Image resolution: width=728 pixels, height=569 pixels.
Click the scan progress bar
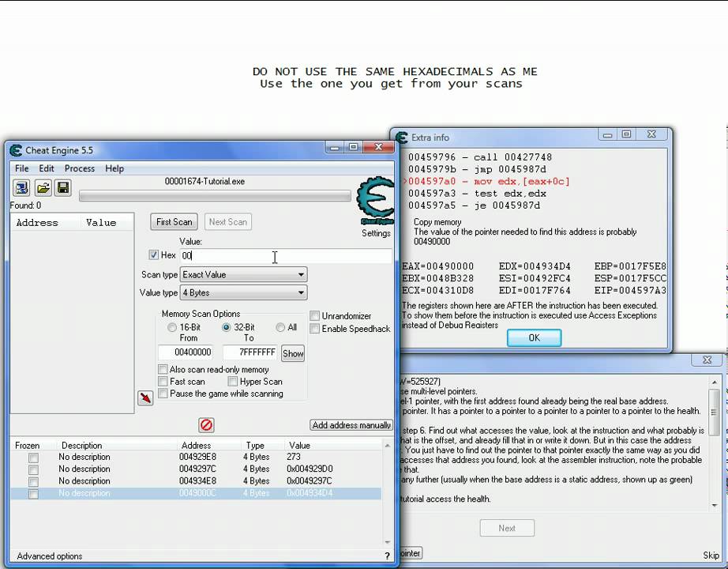(x=215, y=196)
